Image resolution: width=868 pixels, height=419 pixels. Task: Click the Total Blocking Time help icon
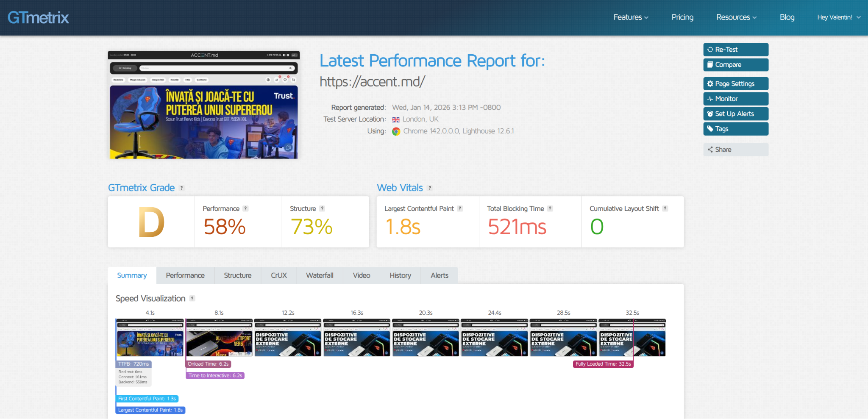(x=550, y=208)
